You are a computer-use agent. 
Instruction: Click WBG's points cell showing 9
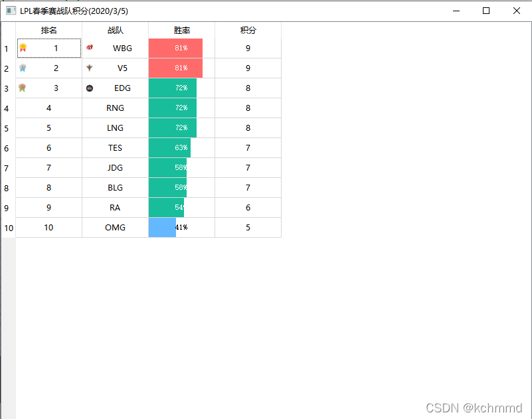248,48
